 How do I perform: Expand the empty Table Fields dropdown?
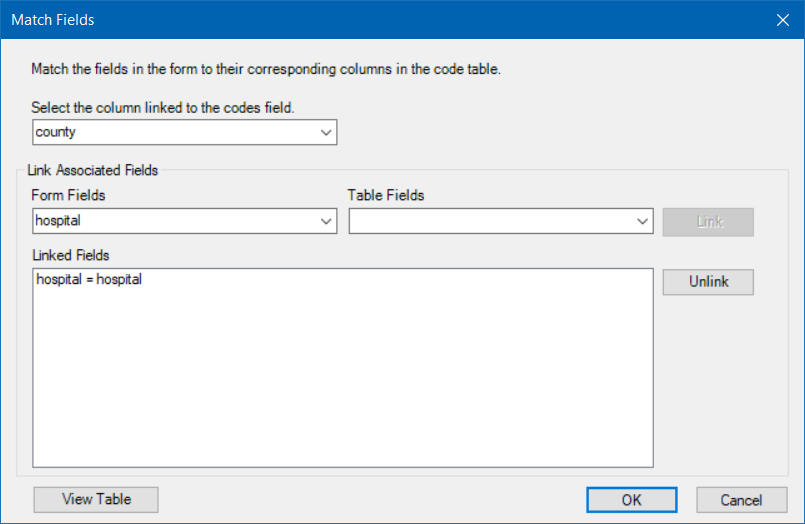pyautogui.click(x=641, y=221)
